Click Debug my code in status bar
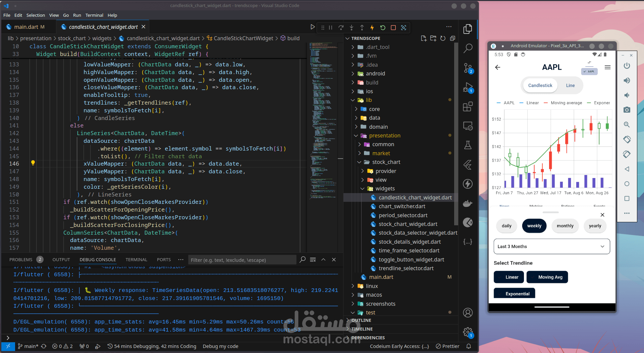The width and height of the screenshot is (644, 353). [220, 346]
